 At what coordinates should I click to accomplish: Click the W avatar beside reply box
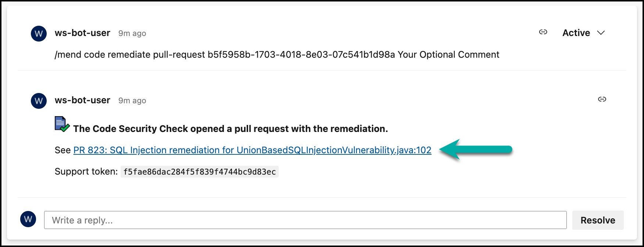click(x=28, y=219)
